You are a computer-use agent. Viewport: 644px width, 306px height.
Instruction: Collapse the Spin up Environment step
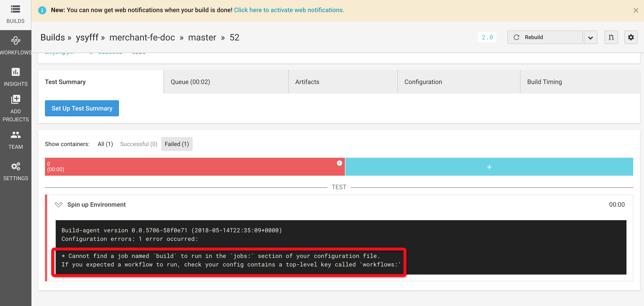(59, 204)
